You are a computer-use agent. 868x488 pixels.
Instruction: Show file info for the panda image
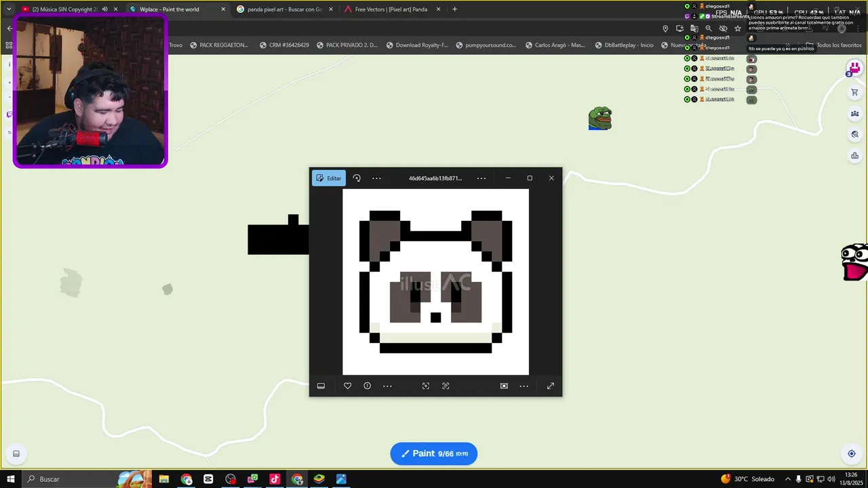click(x=367, y=386)
